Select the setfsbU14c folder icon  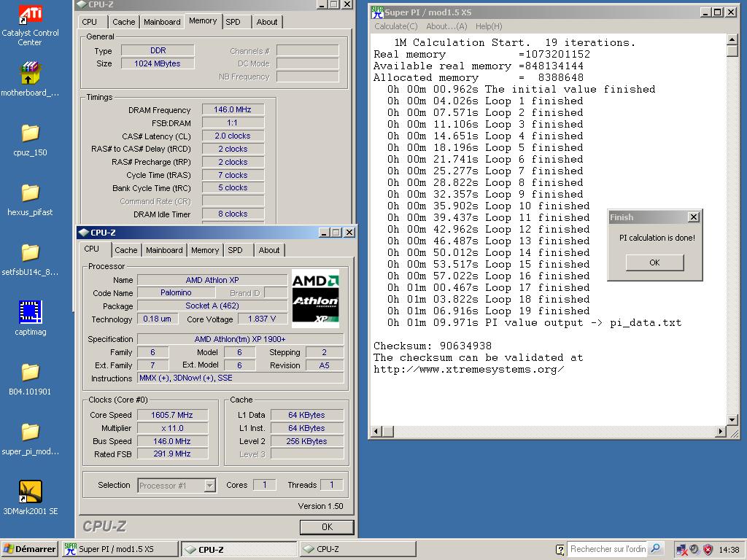pos(30,252)
